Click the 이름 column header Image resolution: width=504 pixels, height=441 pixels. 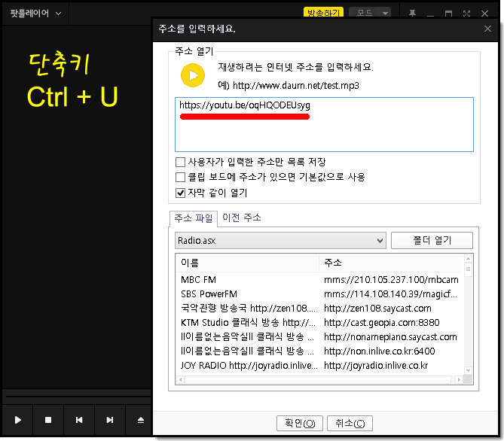(248, 263)
